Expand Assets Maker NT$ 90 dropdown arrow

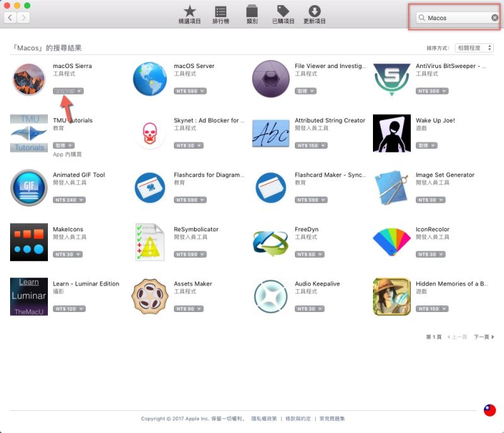coord(200,309)
